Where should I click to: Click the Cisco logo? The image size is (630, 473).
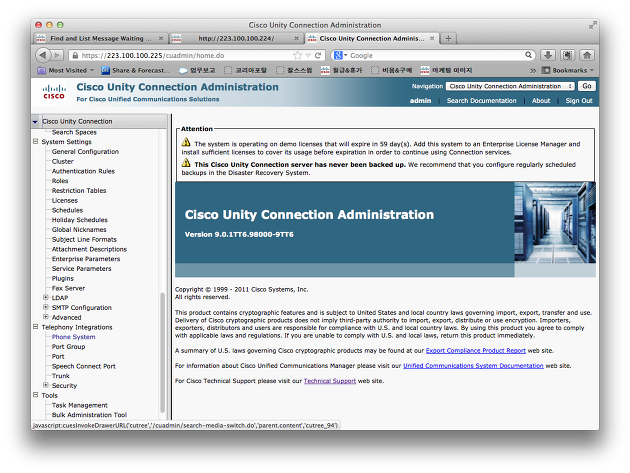(54, 92)
